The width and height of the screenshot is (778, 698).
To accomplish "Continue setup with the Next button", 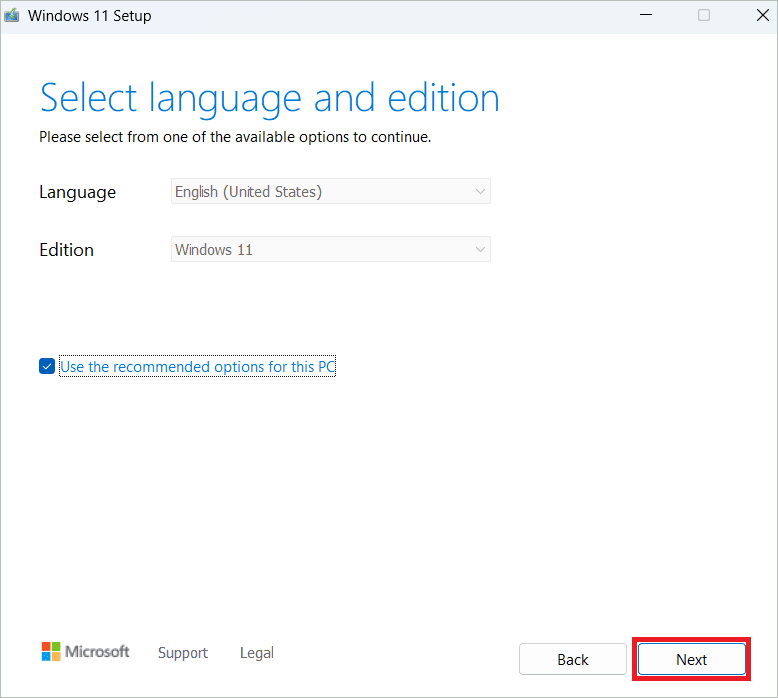I will pos(692,659).
